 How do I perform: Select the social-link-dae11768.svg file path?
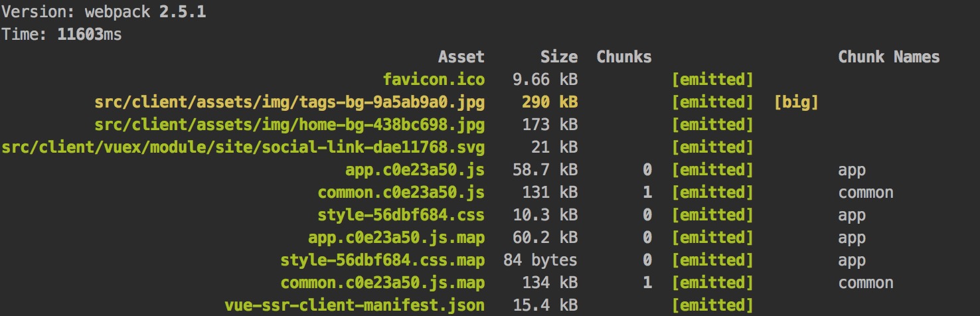(243, 147)
